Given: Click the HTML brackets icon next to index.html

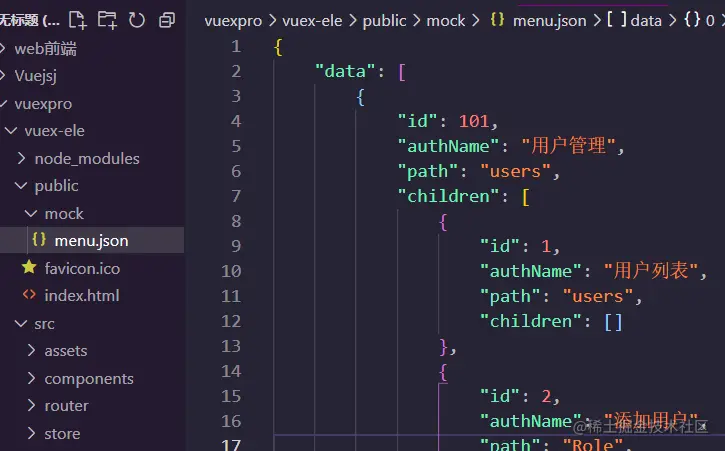Looking at the screenshot, I should pos(29,295).
